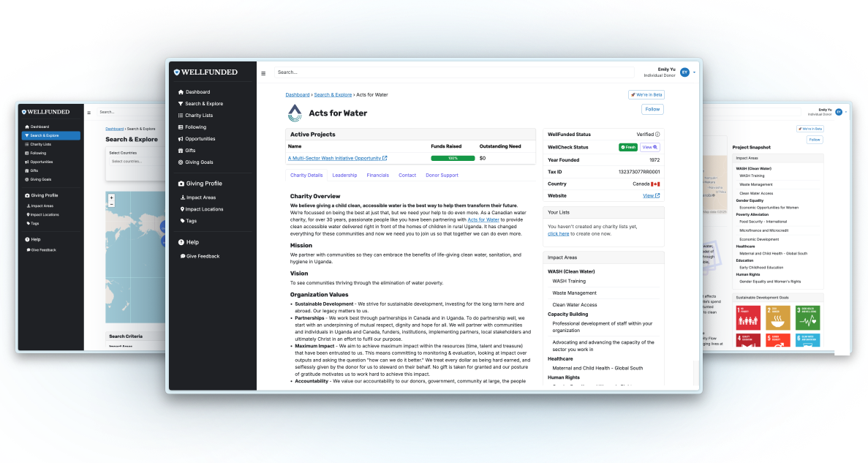Click the Canada flag icon
868x463 pixels.
[655, 184]
